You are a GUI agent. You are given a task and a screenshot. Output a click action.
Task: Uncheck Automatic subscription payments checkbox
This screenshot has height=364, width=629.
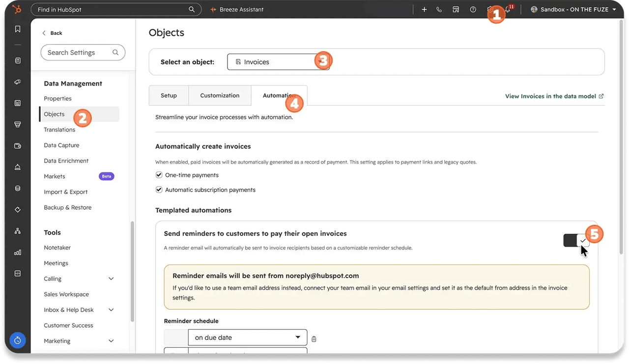click(159, 190)
